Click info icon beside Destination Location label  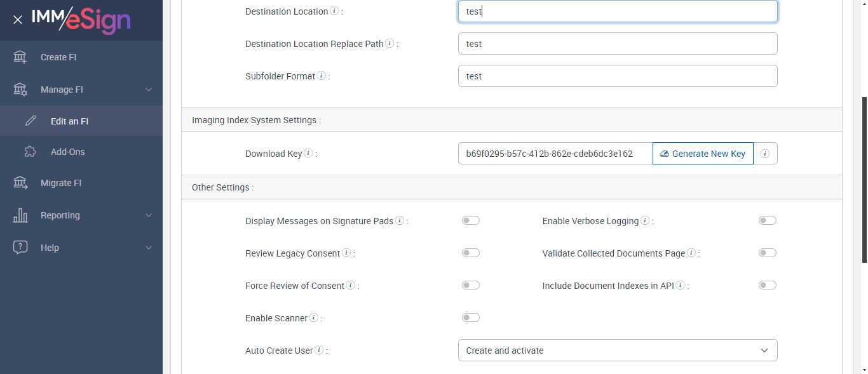334,11
